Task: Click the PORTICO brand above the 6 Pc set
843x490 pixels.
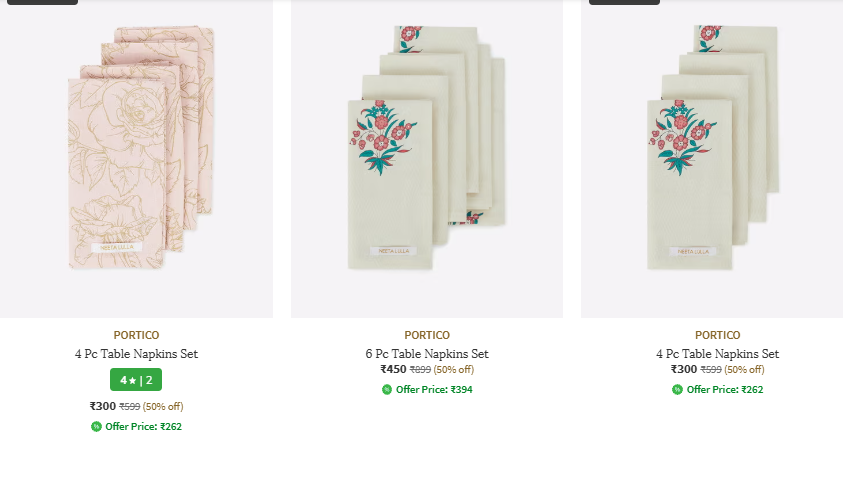Action: click(427, 335)
